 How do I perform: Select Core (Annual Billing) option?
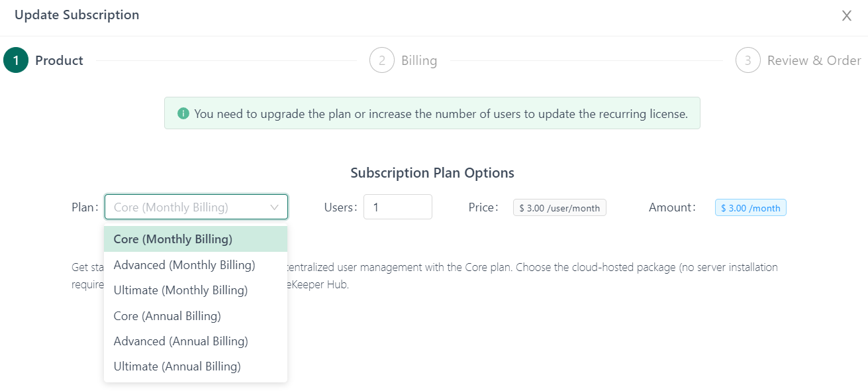click(168, 316)
